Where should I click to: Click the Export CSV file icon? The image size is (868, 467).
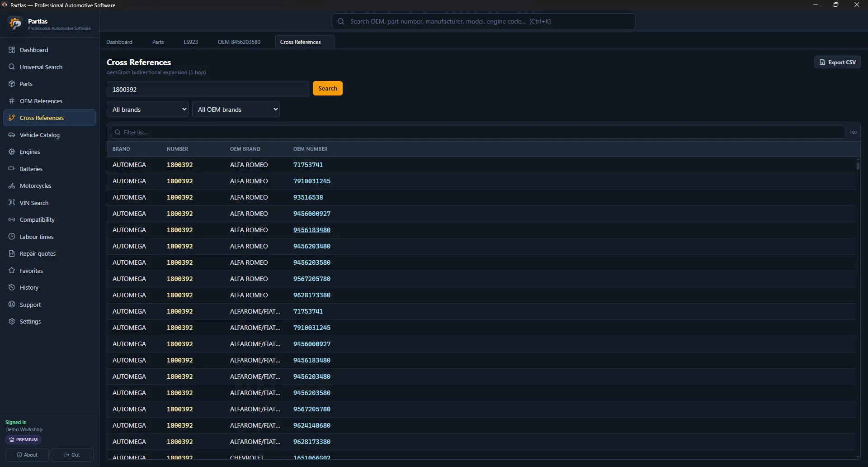pos(822,62)
